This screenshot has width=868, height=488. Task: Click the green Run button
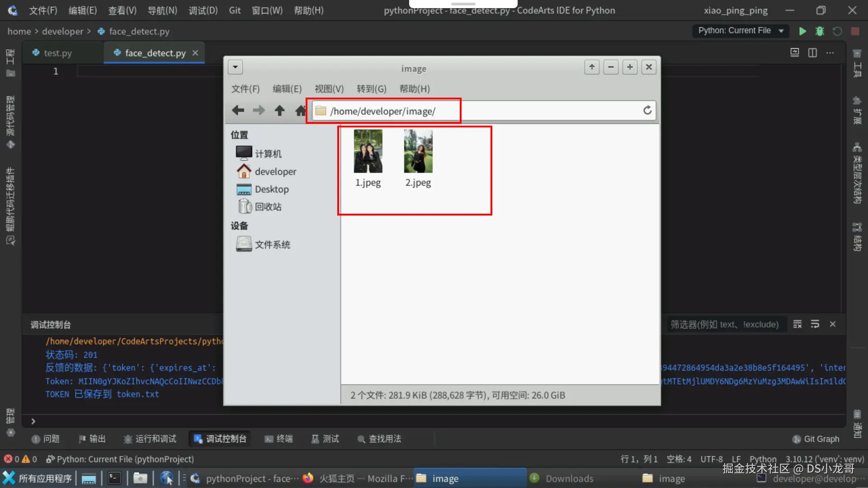click(x=802, y=31)
